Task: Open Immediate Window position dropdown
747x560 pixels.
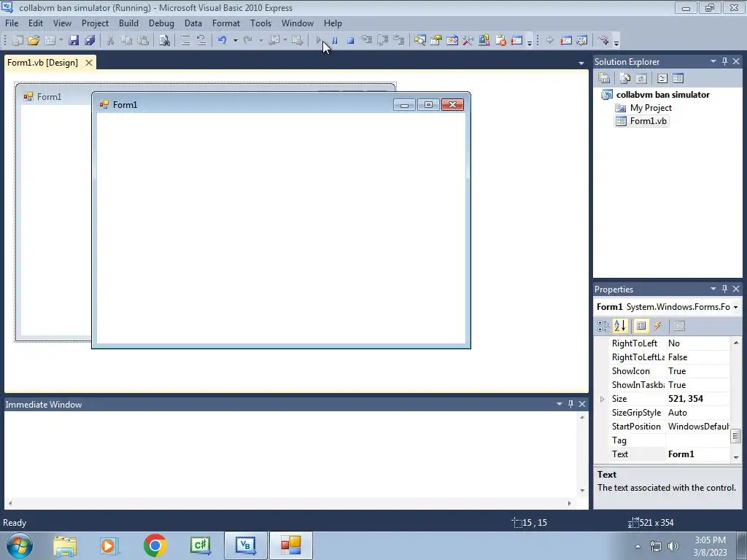Action: (560, 404)
